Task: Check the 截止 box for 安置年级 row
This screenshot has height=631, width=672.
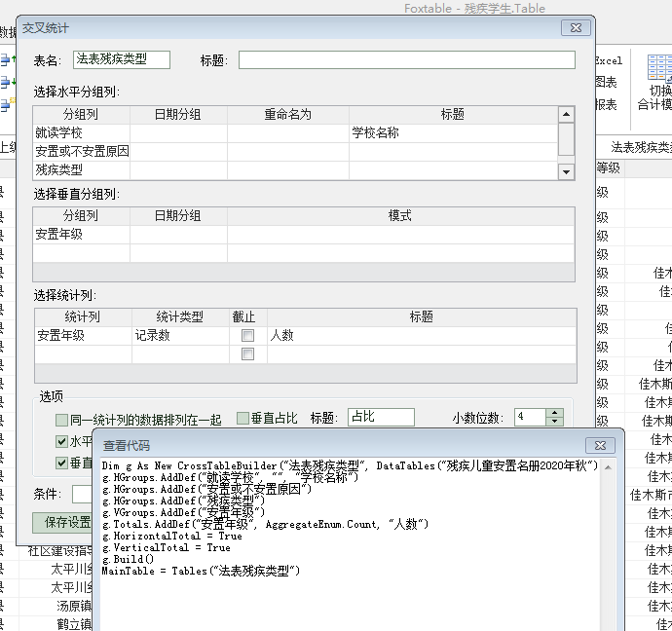Action: pos(247,336)
